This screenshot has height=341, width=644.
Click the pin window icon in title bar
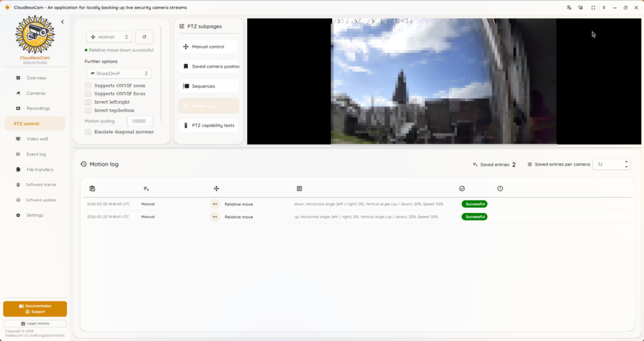604,8
